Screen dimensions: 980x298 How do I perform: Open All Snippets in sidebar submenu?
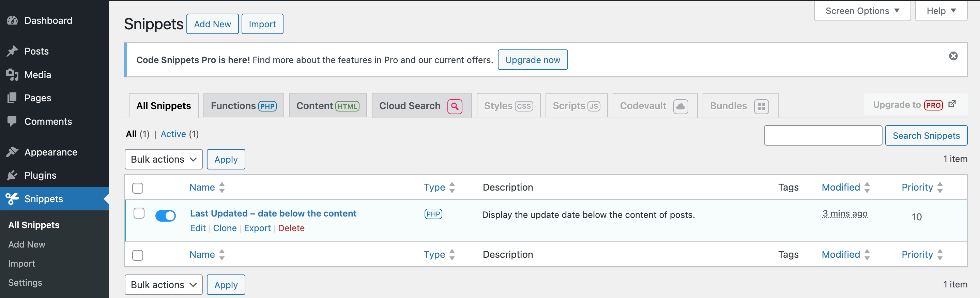click(34, 225)
